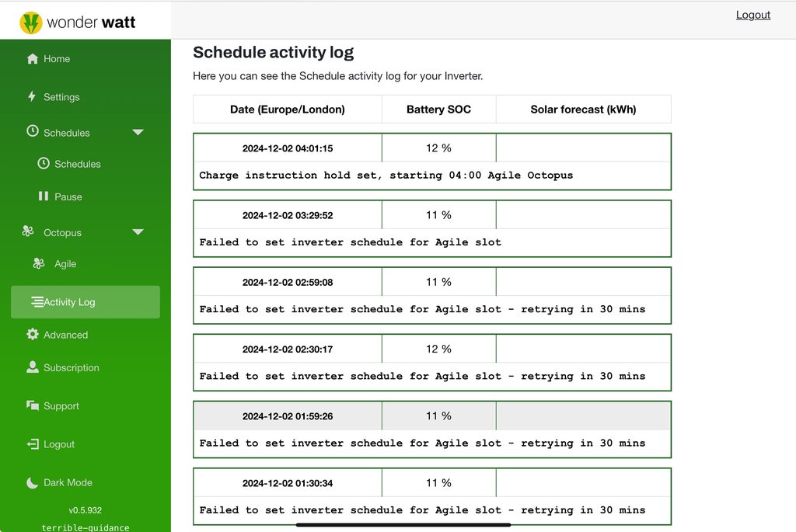The height and width of the screenshot is (532, 796).
Task: Collapse the Schedules menu arrow
Action: pos(138,133)
